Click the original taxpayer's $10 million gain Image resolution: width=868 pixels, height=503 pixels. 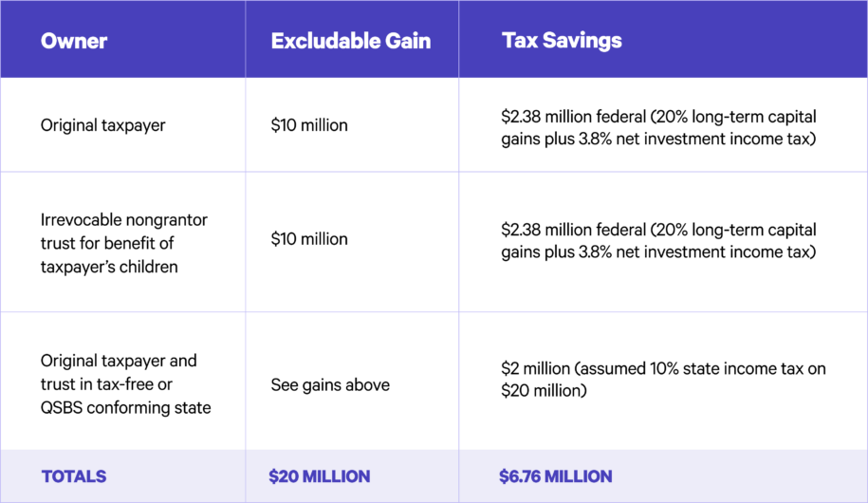pos(309,125)
